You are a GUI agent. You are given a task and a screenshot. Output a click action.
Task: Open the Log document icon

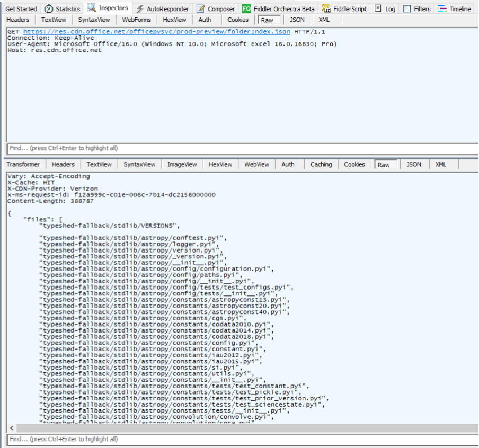tap(378, 8)
